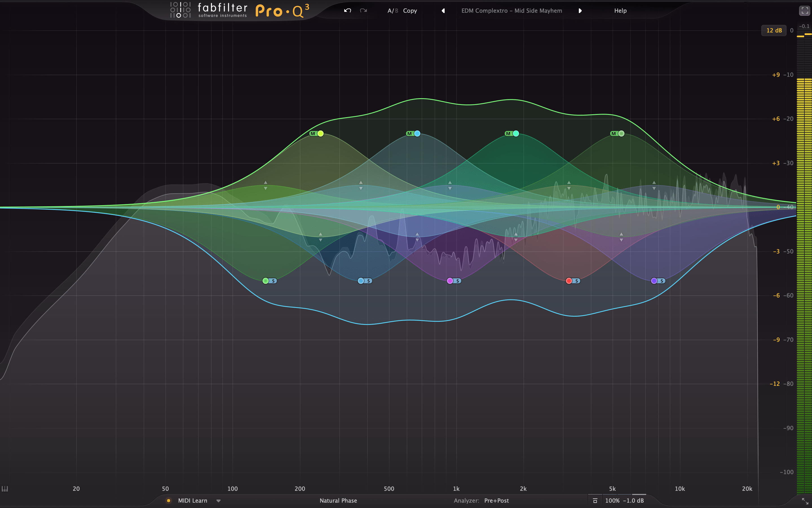Click the Redo arrow icon
Viewport: 812px width, 508px height.
click(x=363, y=11)
